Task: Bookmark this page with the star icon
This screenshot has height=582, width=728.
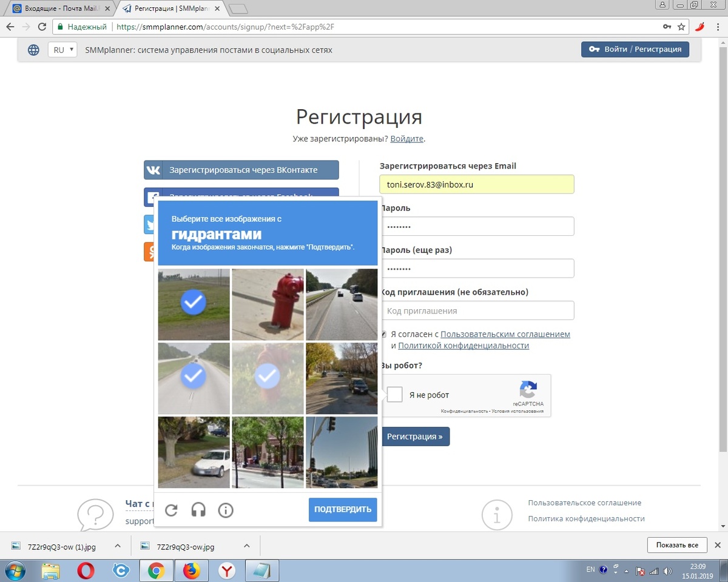Action: 682,27
